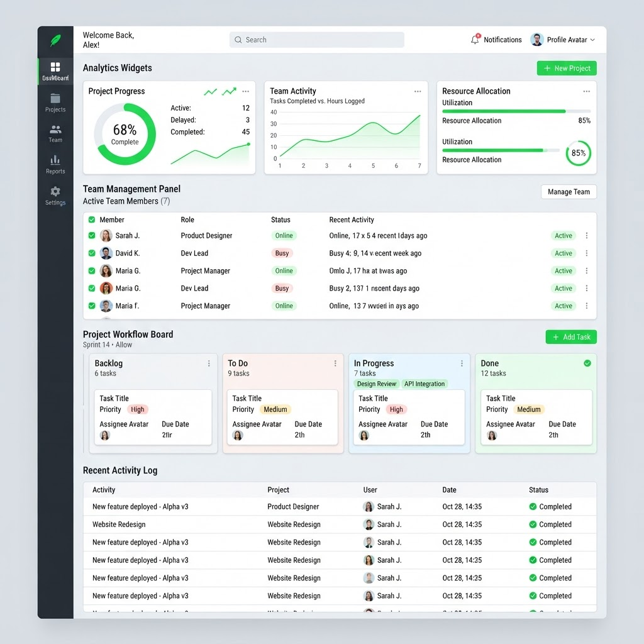This screenshot has width=644, height=644.
Task: Uncheck the Maria G. Project Manager checkbox
Action: click(92, 270)
